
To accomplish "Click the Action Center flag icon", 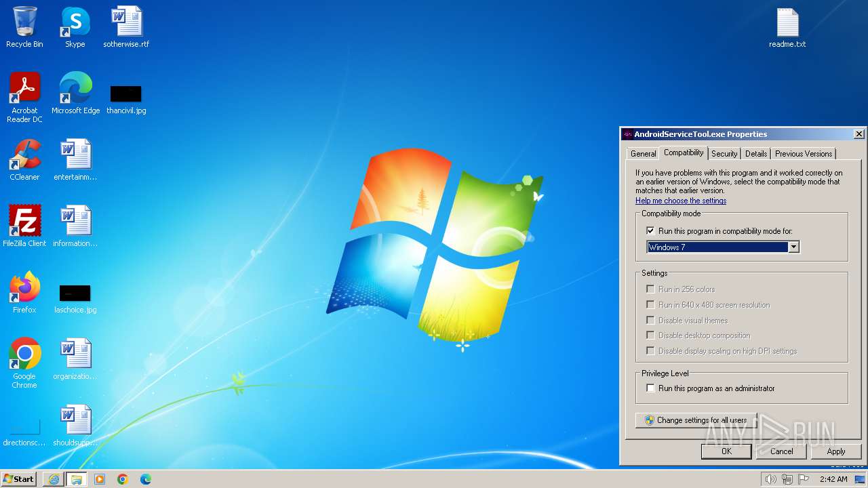I will click(804, 479).
